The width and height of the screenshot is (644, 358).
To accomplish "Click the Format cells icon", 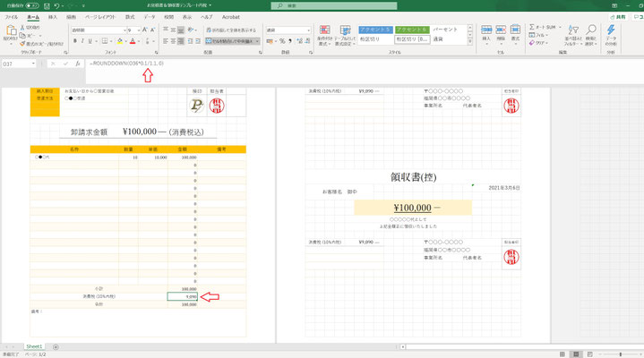I will (515, 30).
